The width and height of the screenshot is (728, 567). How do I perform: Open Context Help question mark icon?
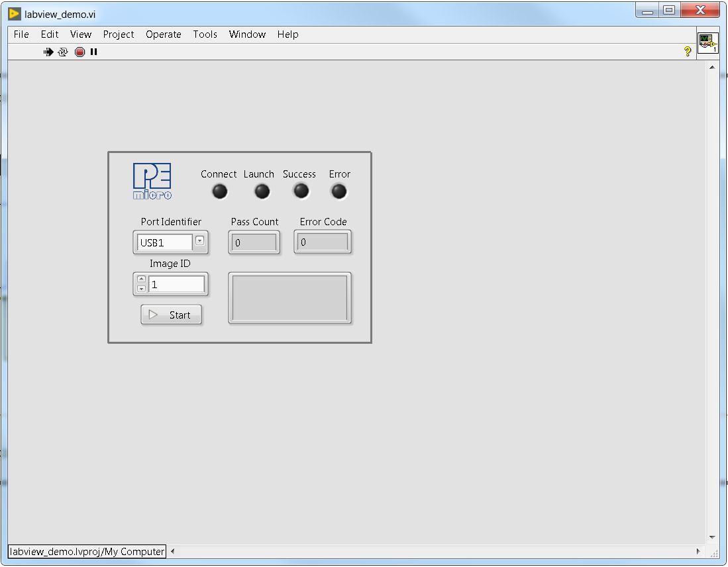pos(688,52)
